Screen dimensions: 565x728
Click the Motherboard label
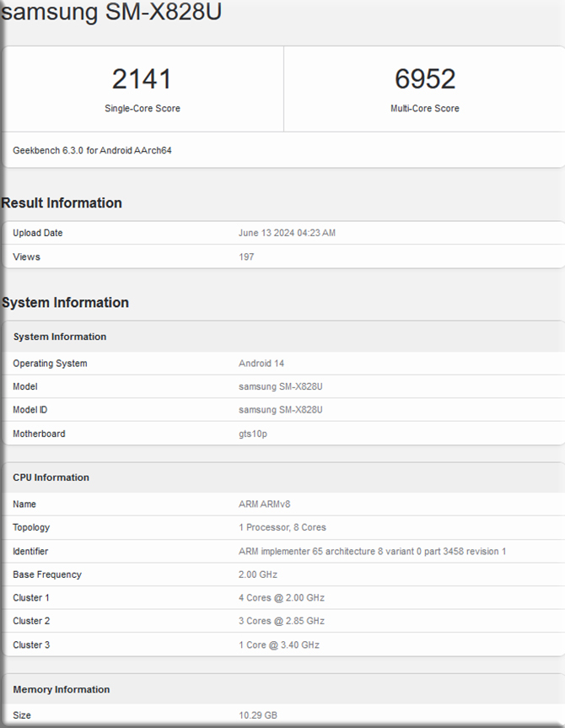point(39,434)
